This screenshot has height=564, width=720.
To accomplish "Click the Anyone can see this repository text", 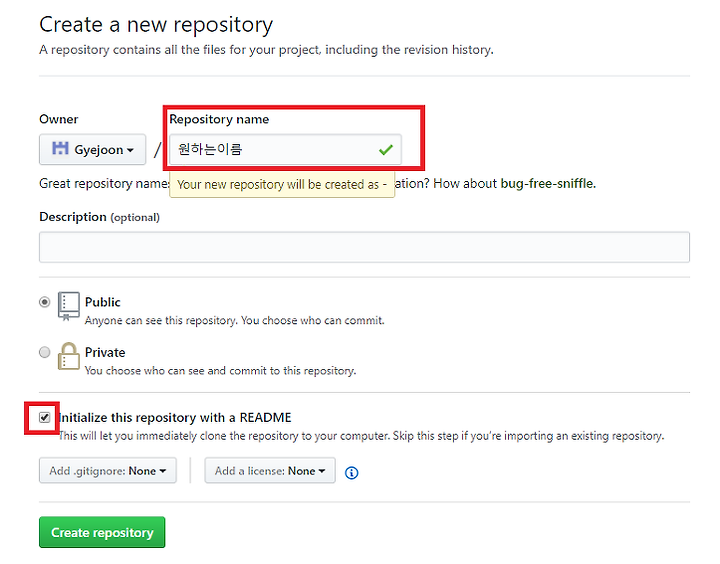I will [235, 320].
